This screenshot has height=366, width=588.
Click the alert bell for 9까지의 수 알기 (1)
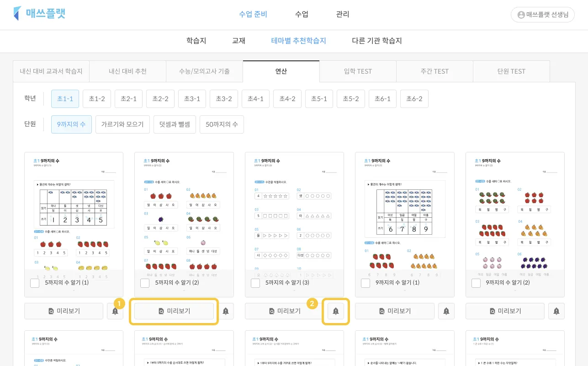pyautogui.click(x=446, y=311)
